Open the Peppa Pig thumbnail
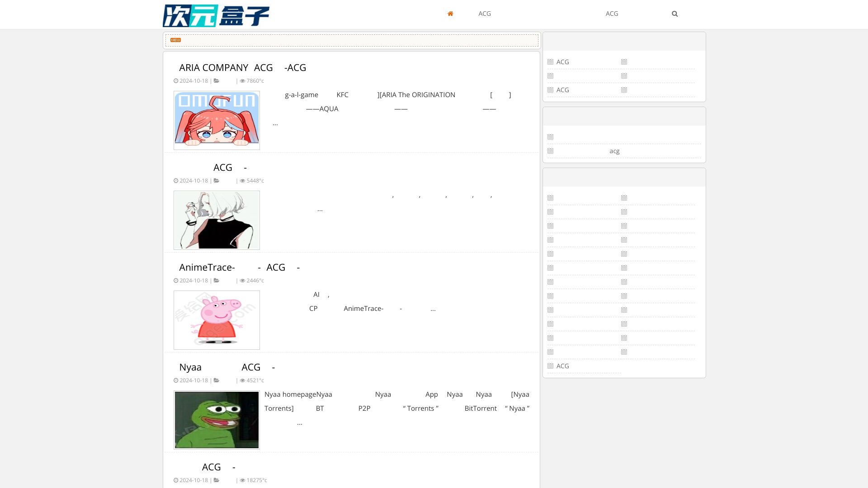The width and height of the screenshot is (868, 488). (217, 320)
